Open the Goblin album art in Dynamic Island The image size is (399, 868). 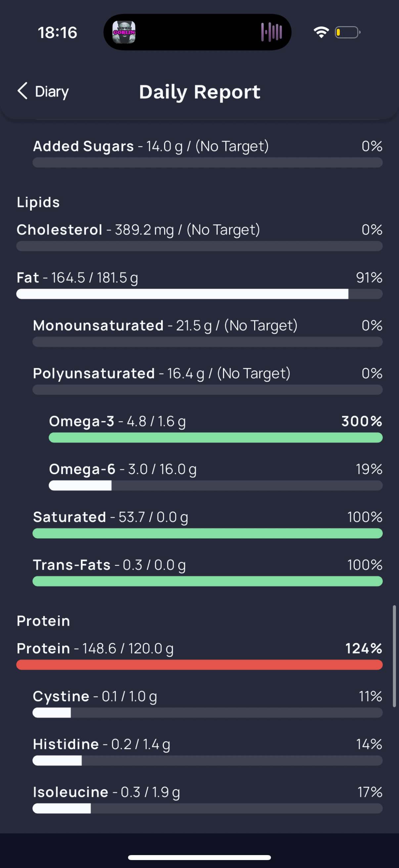(x=124, y=32)
